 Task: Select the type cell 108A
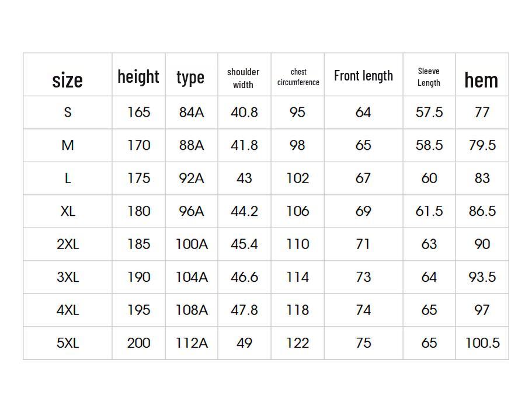pyautogui.click(x=192, y=310)
